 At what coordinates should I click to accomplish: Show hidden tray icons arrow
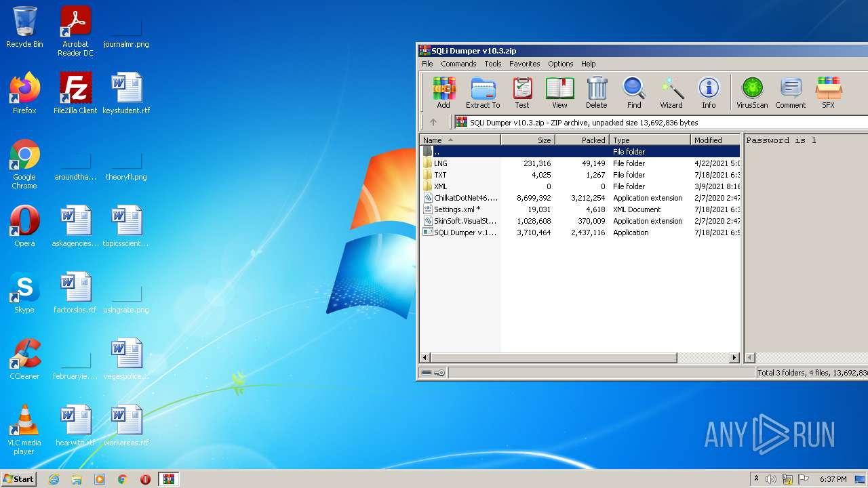pyautogui.click(x=756, y=479)
